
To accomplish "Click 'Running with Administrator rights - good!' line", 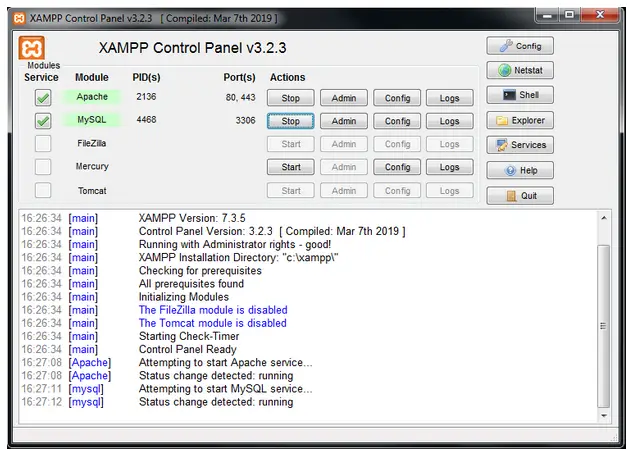I will 235,244.
